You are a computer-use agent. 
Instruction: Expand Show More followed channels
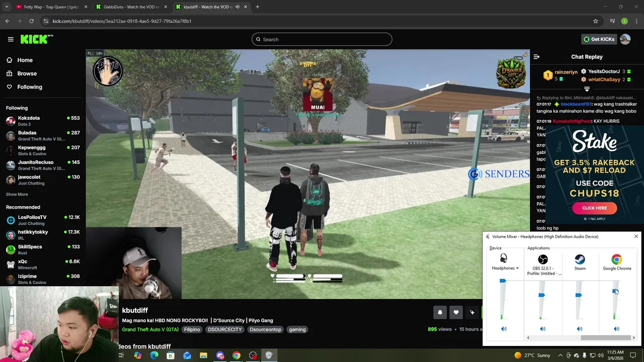[17, 194]
